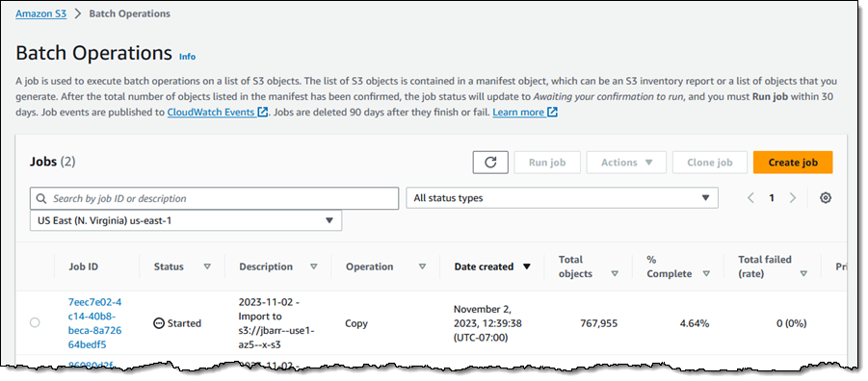The image size is (868, 381).
Task: Open the Info link beside Batch Operations
Action: pyautogui.click(x=188, y=57)
